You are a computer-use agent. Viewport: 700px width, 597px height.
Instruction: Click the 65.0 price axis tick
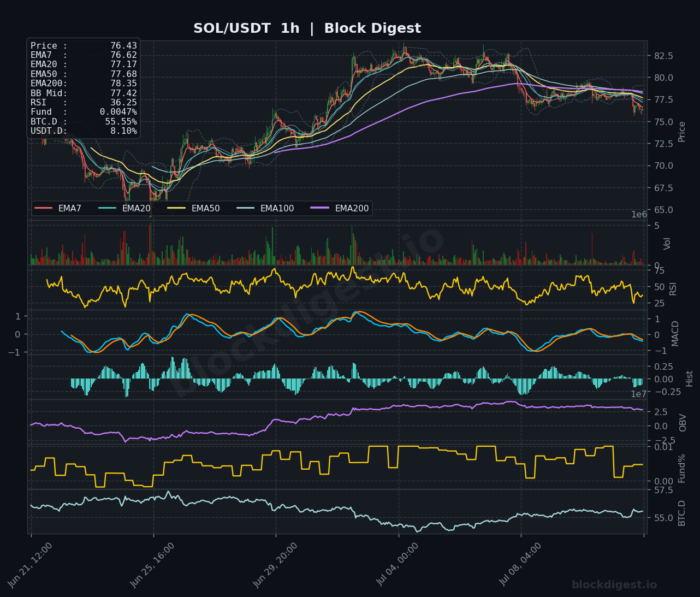pyautogui.click(x=663, y=210)
